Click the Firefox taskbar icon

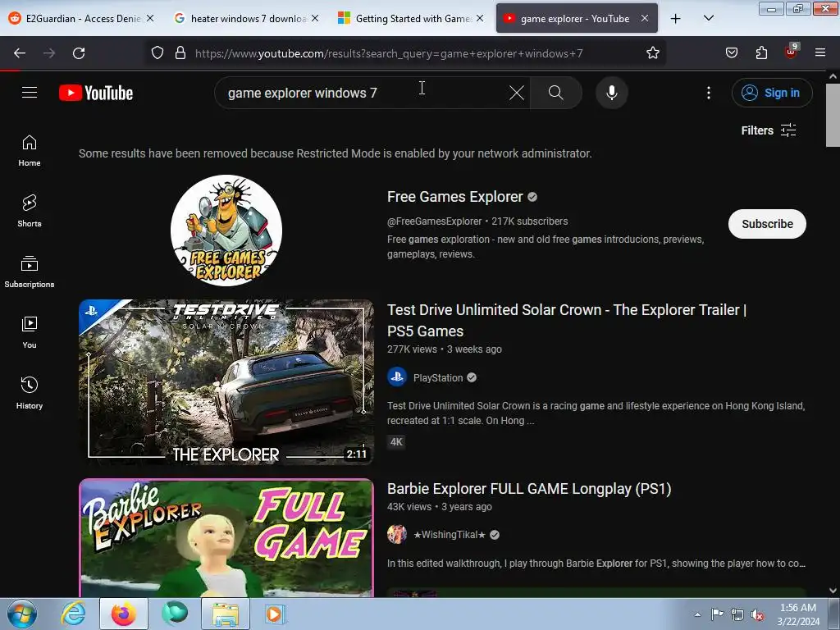point(123,614)
